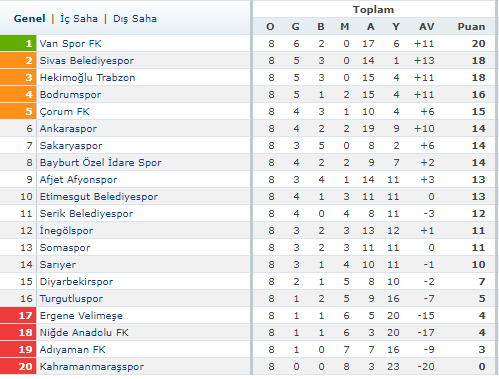Screen dimensions: 499x379
Task: Click İnegölspor team link
Action: coord(66,230)
